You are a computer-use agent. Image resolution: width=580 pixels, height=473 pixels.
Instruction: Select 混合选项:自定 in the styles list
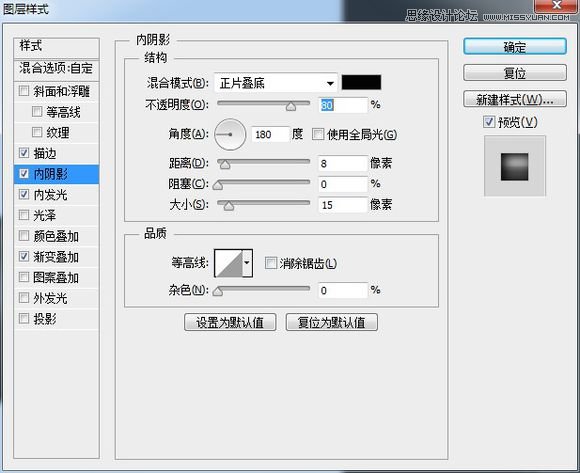57,69
